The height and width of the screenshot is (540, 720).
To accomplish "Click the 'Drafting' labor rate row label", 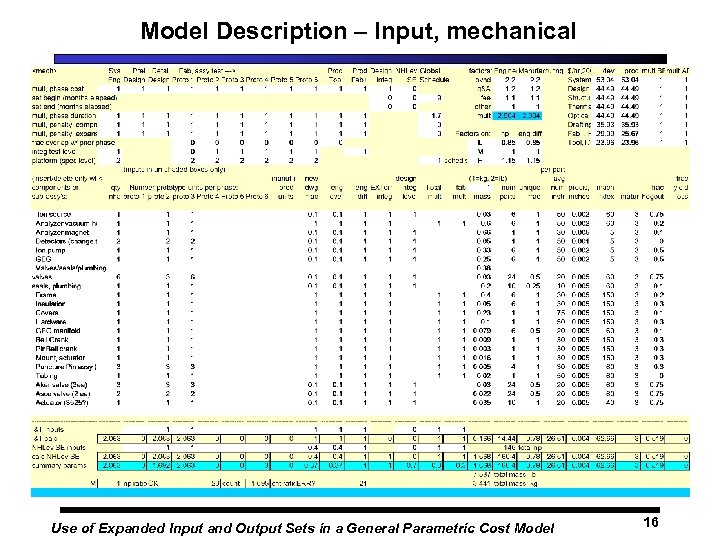I will [x=579, y=124].
